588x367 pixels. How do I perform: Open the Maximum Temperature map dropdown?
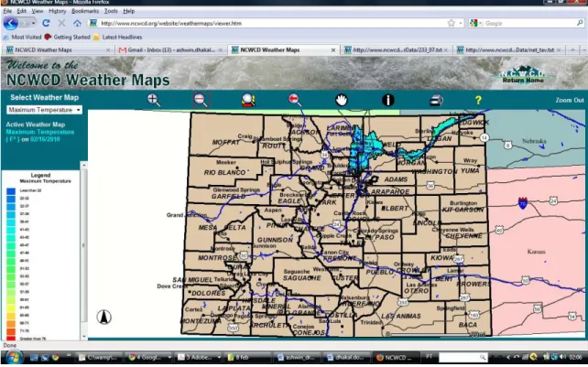pos(44,110)
